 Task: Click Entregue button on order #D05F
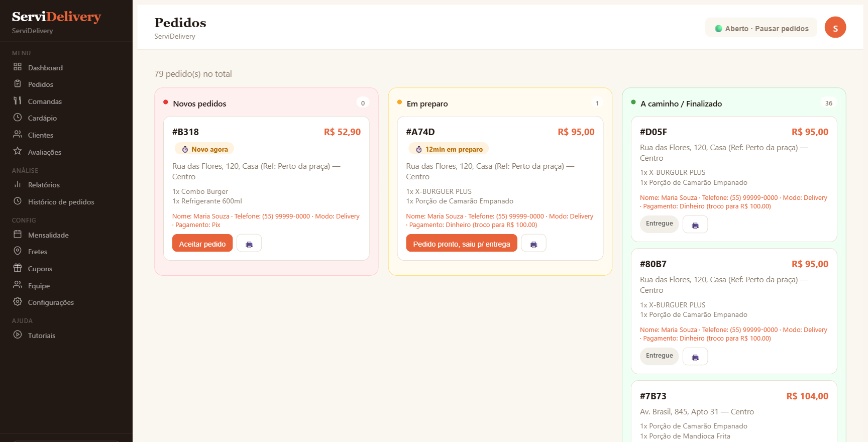(659, 224)
